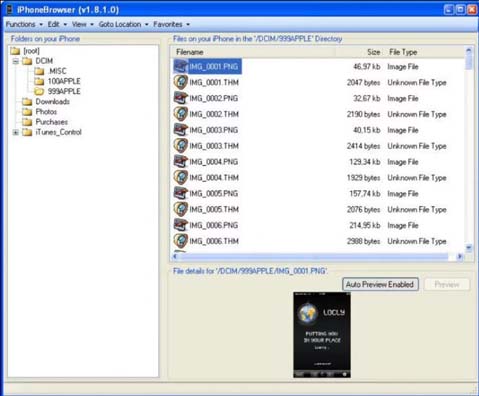Select the Downloads folder label in tree

(x=53, y=102)
